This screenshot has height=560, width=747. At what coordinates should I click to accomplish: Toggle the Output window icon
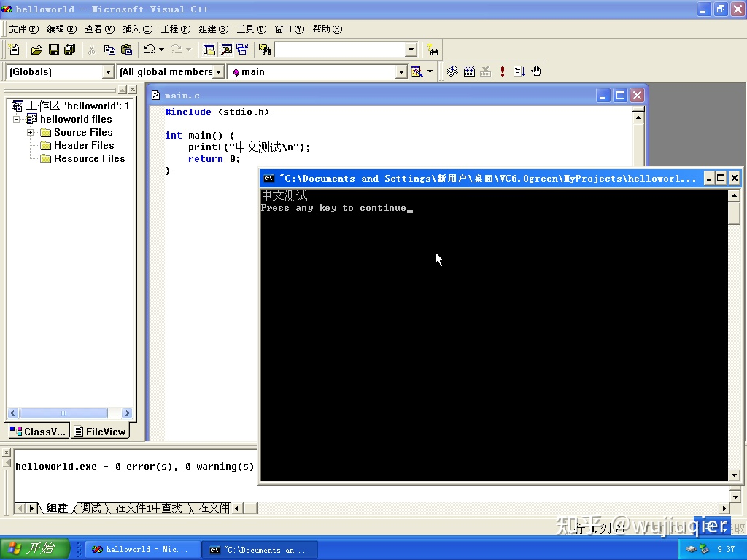(x=226, y=49)
